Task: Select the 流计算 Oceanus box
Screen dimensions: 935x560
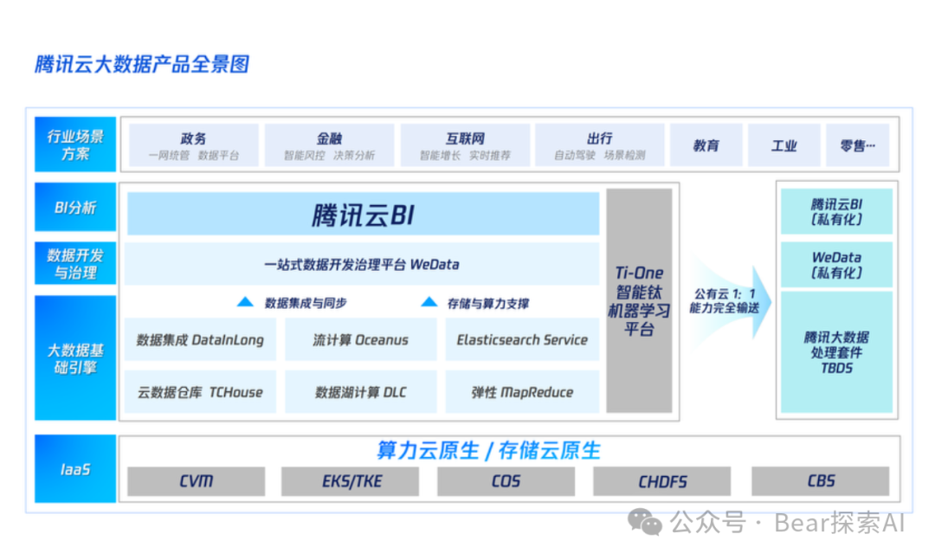Action: coord(361,339)
